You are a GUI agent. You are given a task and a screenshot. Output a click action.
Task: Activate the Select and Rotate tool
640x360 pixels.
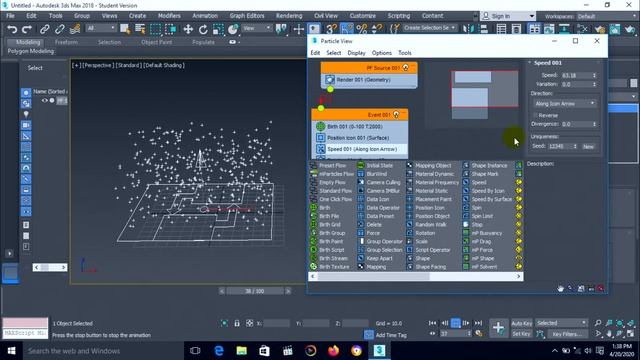coord(203,29)
